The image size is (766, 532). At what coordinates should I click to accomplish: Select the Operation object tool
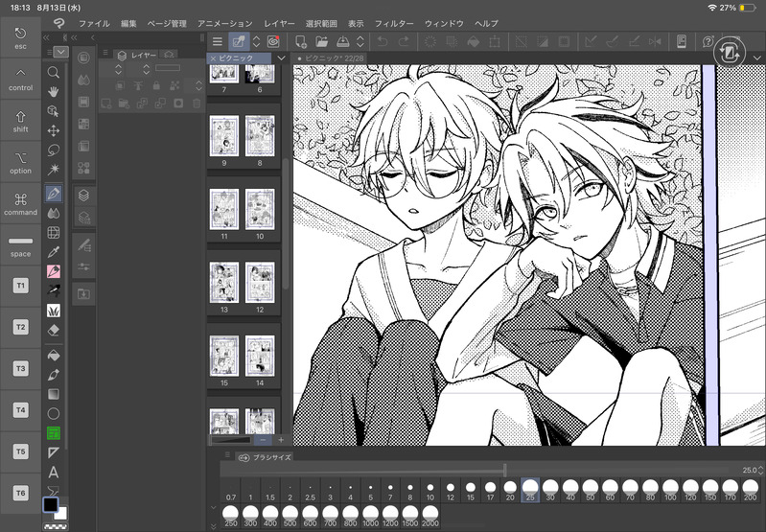coord(54,111)
